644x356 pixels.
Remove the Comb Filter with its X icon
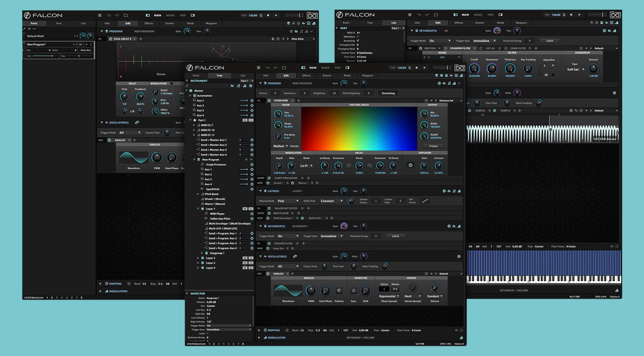coord(530,48)
